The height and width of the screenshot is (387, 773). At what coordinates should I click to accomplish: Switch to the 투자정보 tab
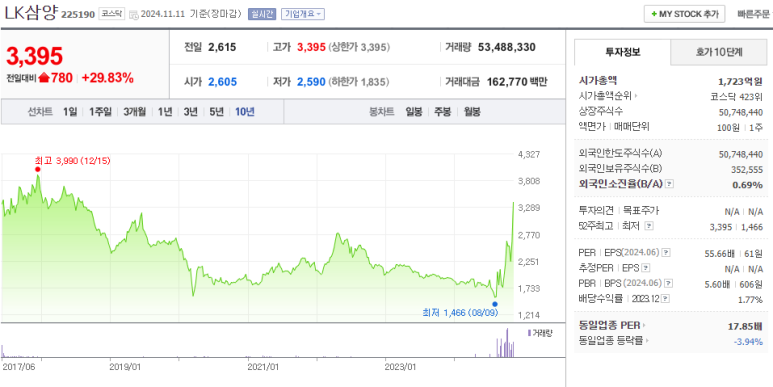pyautogui.click(x=623, y=52)
